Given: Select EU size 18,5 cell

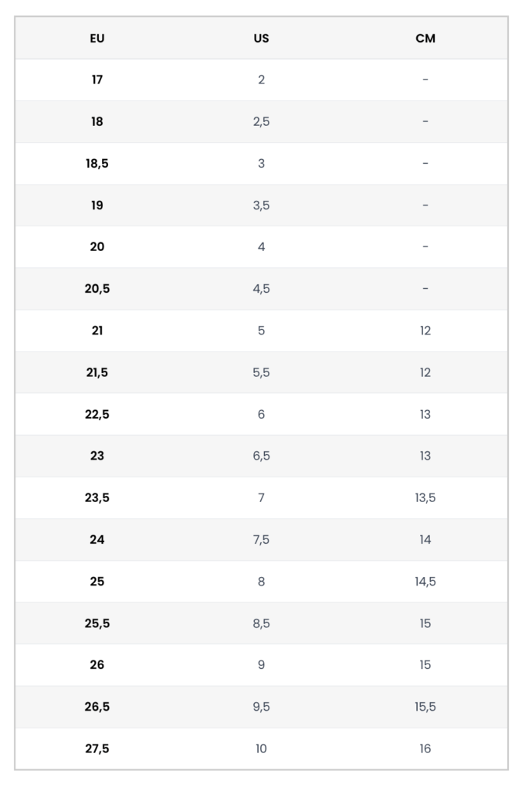Looking at the screenshot, I should point(97,163).
